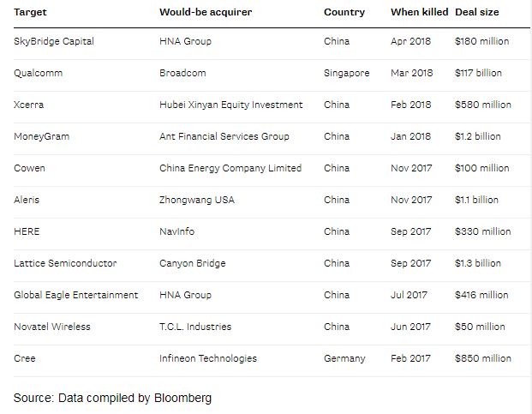Select Hubei Xinyan Equity Investment cell
The width and height of the screenshot is (532, 414).
[230, 105]
